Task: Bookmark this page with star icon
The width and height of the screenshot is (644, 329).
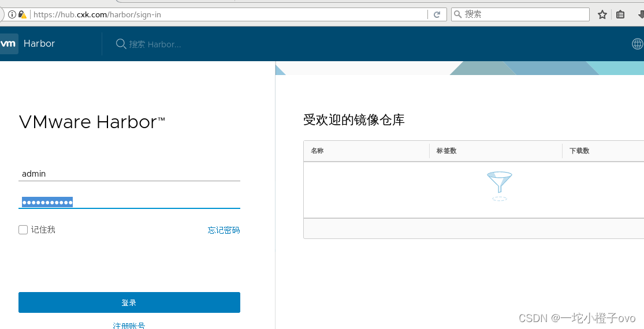Action: 602,15
